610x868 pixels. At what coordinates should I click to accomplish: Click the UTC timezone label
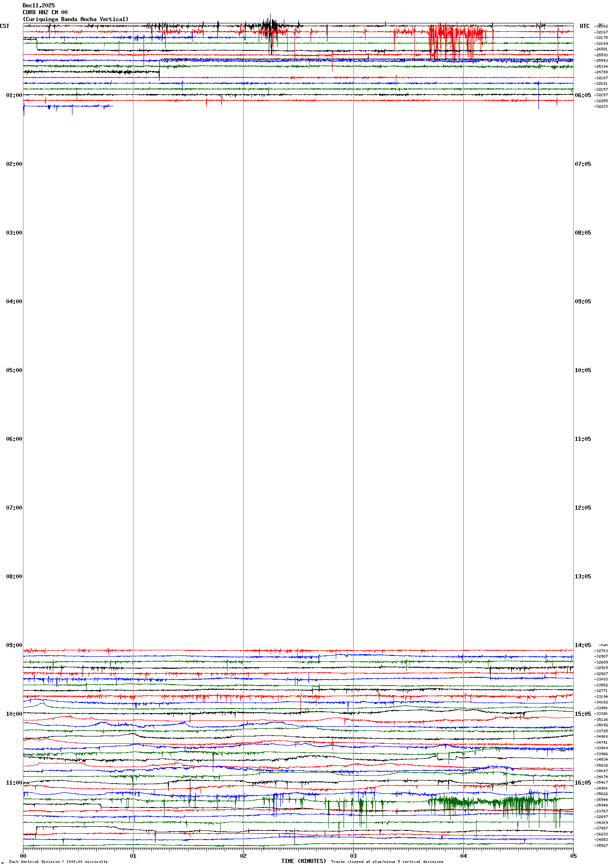[584, 26]
